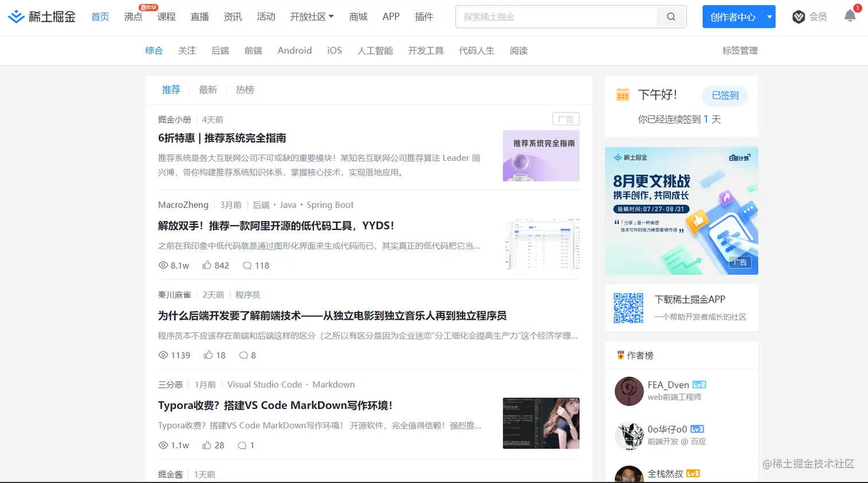Click 全栈然叔's Lv5 level badge

click(x=693, y=473)
